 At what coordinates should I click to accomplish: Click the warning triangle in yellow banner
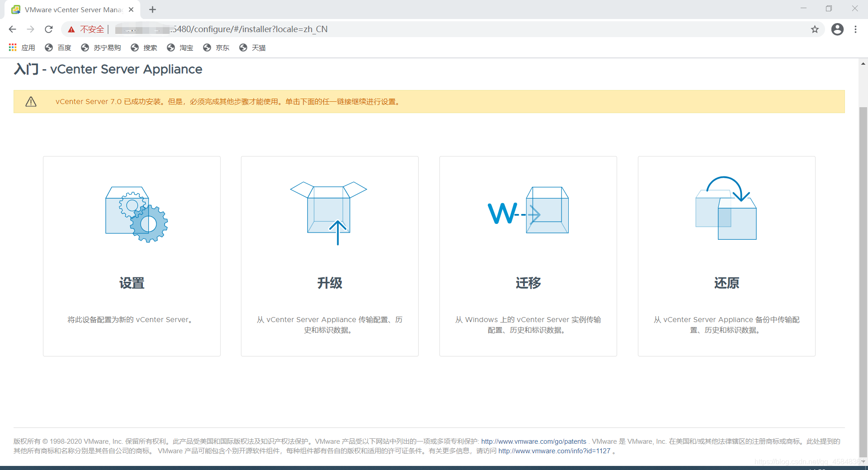point(31,102)
